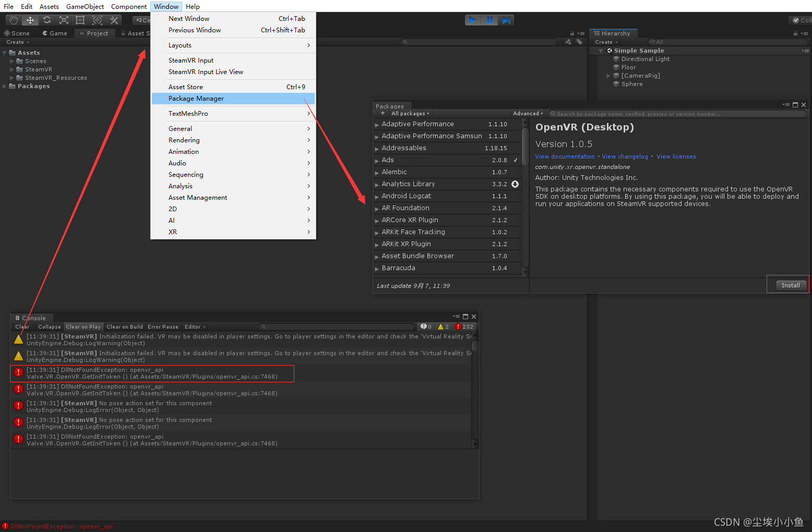
Task: Select the combined Transform tool
Action: 97,20
